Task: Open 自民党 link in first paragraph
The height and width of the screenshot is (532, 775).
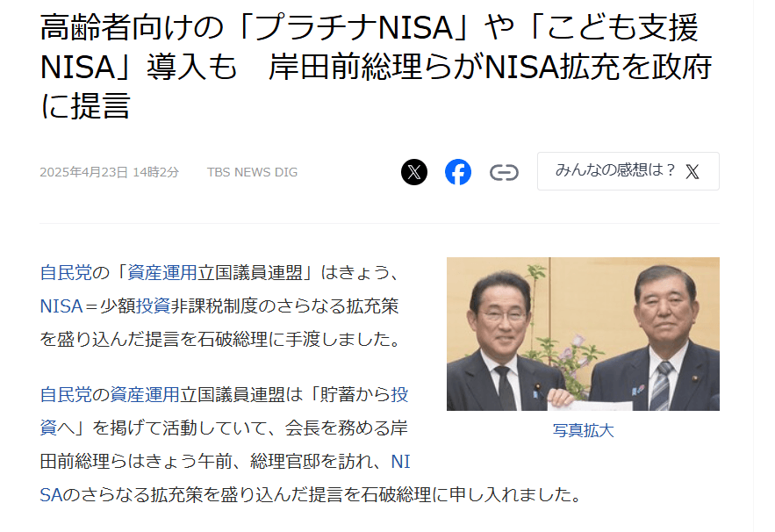Action: click(x=66, y=273)
